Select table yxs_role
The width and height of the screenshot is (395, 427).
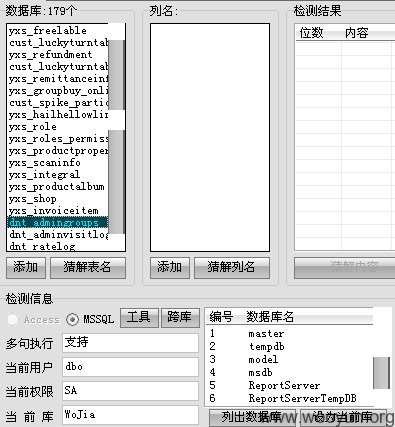pyautogui.click(x=33, y=127)
